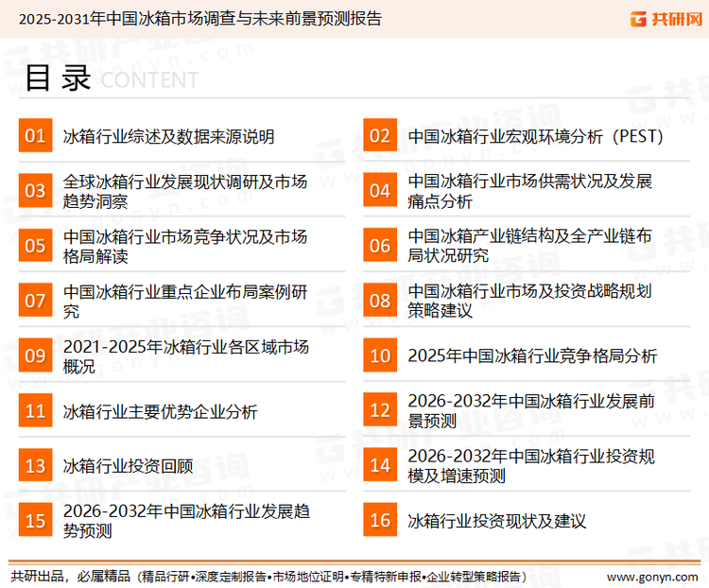Open chapter 中国冰箱行业市场及投资战略规划策略建议
Screen dimensions: 709x588
529,301
